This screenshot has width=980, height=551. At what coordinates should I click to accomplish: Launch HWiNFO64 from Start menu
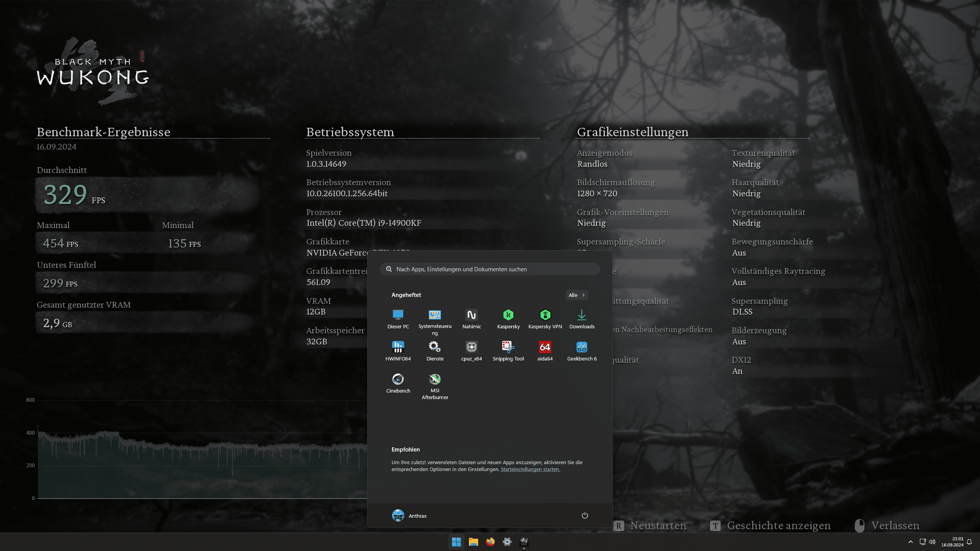398,351
